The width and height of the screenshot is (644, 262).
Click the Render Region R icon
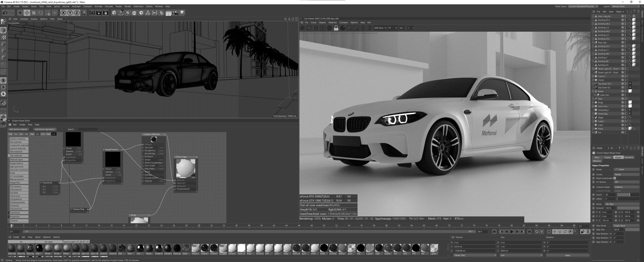323,28
